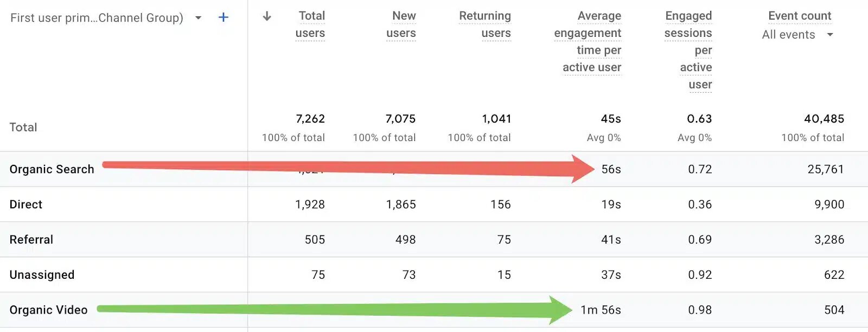Click Engaged sessions per active user header
This screenshot has height=332, width=868.
coord(688,50)
